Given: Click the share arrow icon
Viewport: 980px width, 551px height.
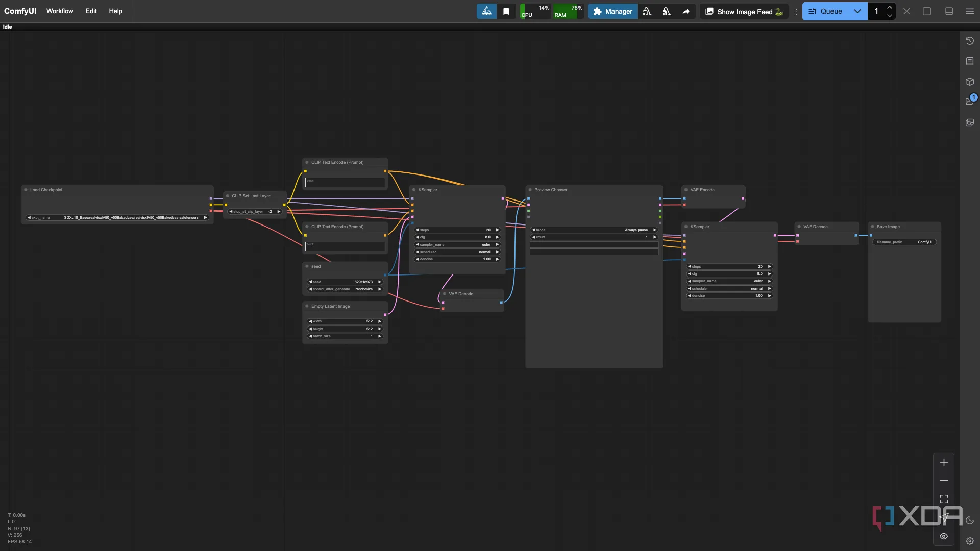Looking at the screenshot, I should 686,11.
